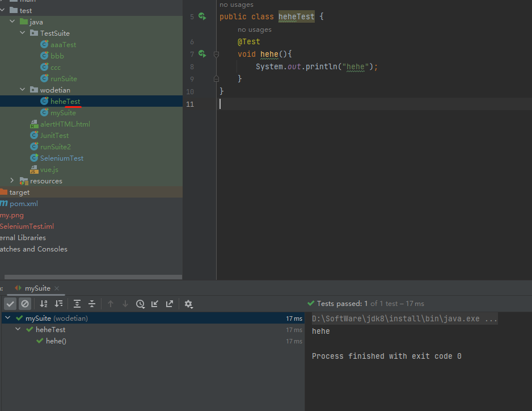Sort test results alphabetically
This screenshot has width=532, height=411.
coord(43,304)
